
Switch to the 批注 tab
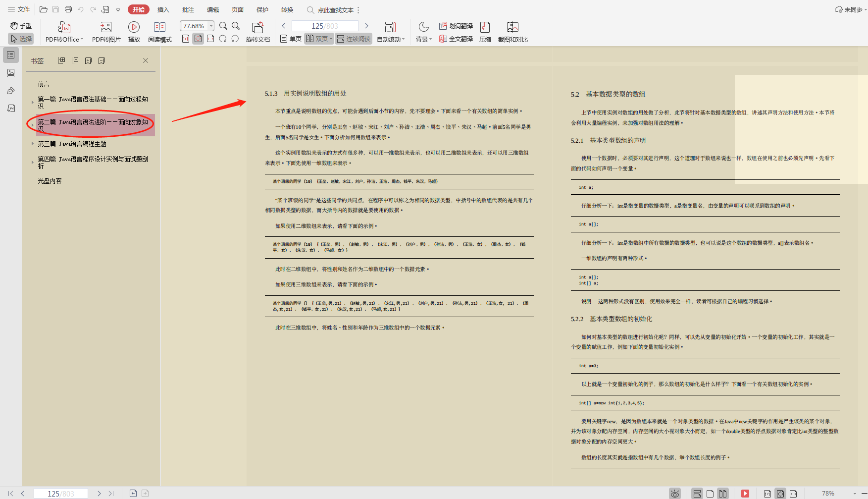(x=188, y=9)
